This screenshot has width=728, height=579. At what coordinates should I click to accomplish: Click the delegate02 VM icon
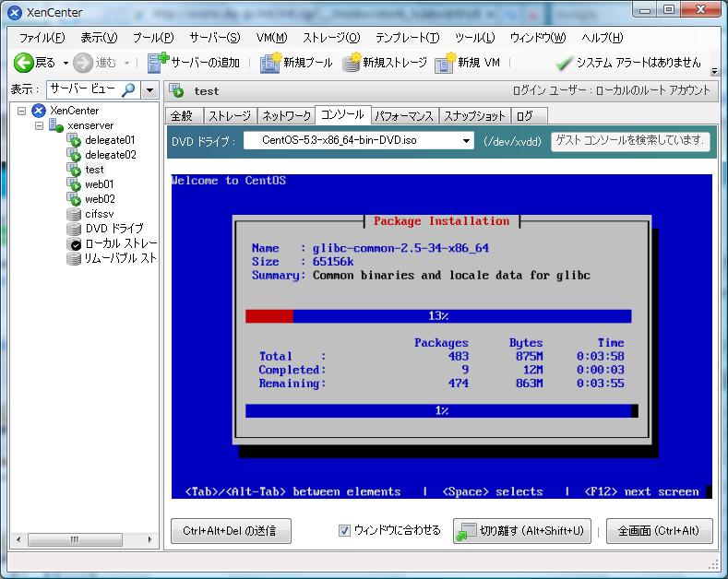74,155
